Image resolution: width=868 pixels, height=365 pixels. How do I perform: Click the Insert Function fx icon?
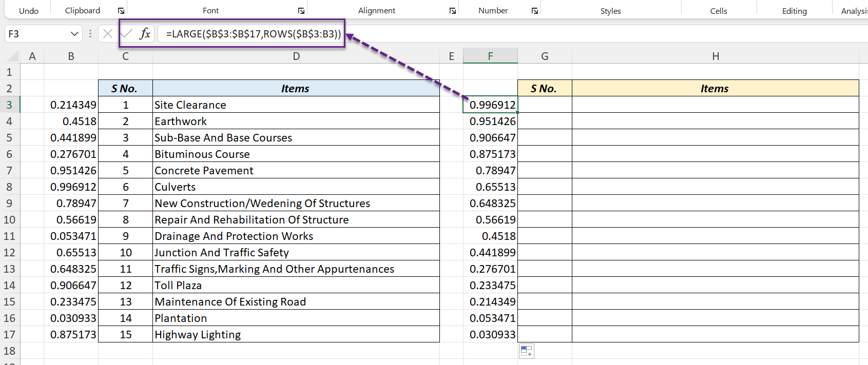(x=145, y=34)
